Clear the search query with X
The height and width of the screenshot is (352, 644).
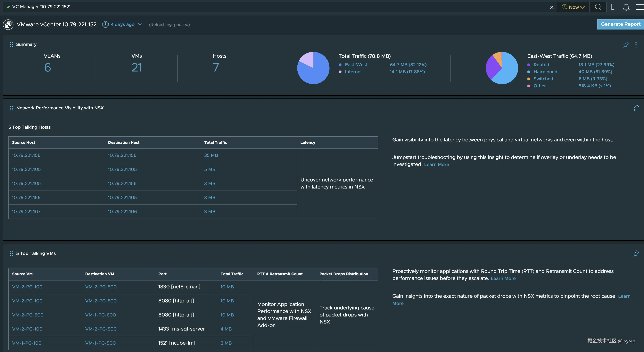coord(552,7)
